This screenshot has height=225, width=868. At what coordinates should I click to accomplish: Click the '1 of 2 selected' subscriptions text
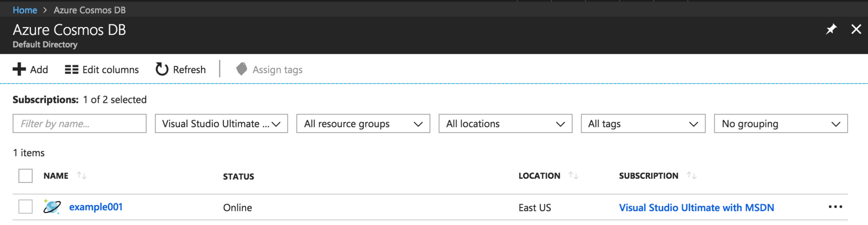pos(115,100)
